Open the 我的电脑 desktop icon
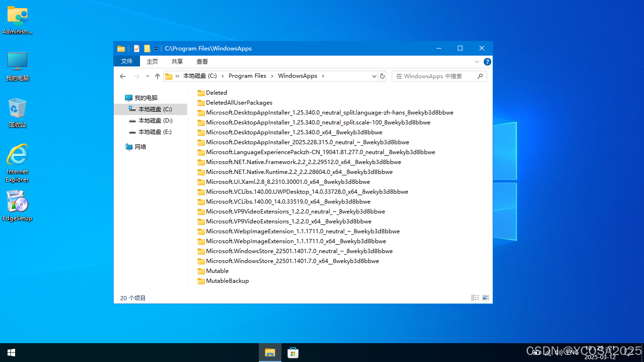The height and width of the screenshot is (362, 644). click(x=17, y=66)
